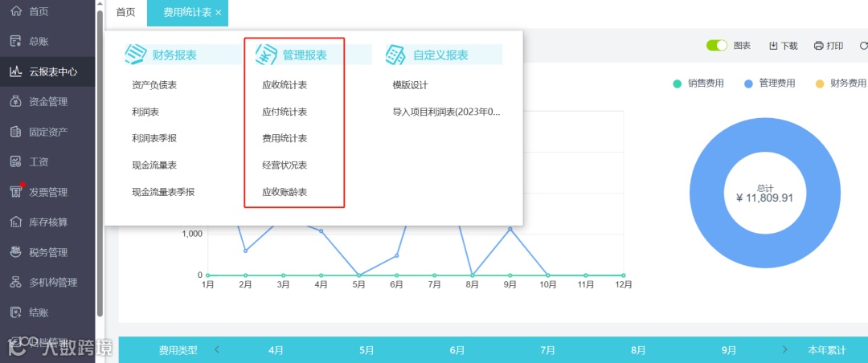Open 现金流量表 report
Viewport: 868px width, 363px height.
[x=154, y=165]
